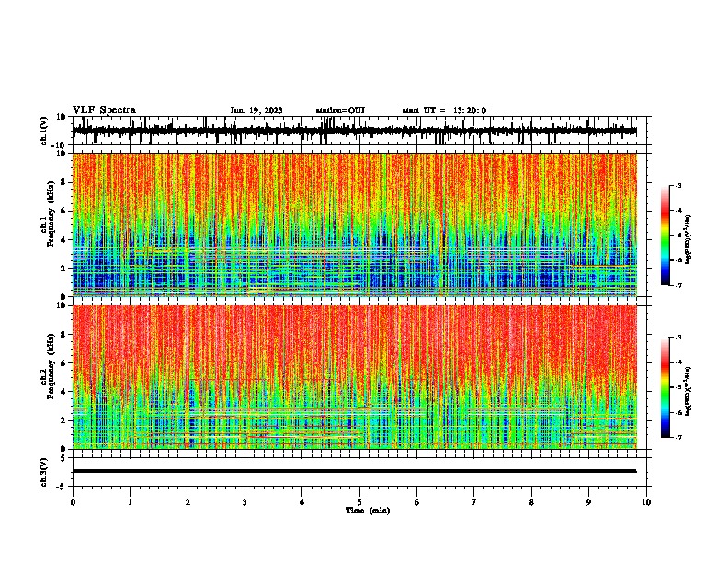Click the "0" tick on time axis

[73, 502]
